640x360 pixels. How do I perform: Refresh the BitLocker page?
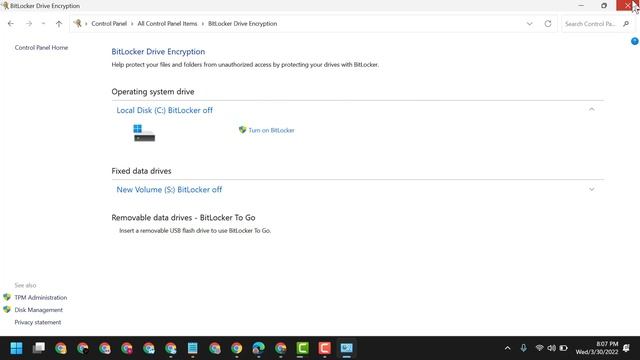(548, 24)
